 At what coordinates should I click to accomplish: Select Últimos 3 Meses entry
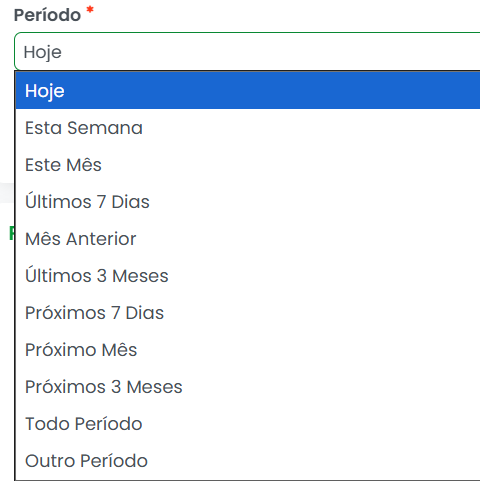click(x=248, y=276)
